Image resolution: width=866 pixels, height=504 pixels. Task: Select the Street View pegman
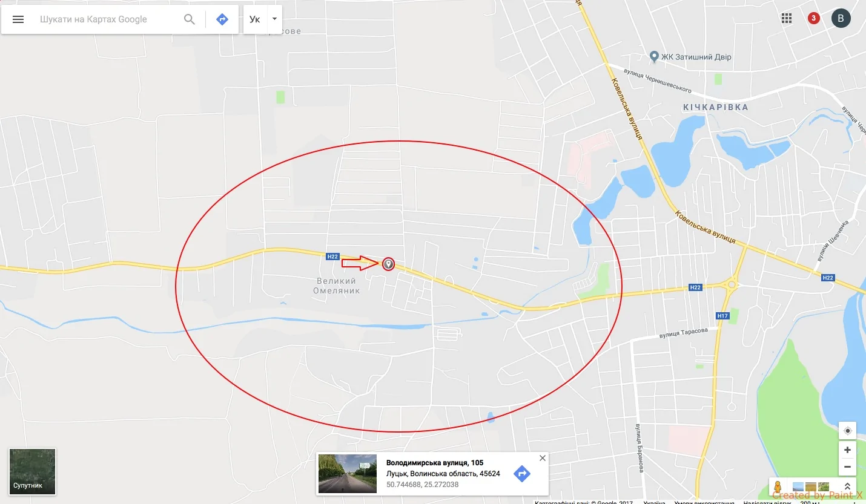pyautogui.click(x=778, y=486)
